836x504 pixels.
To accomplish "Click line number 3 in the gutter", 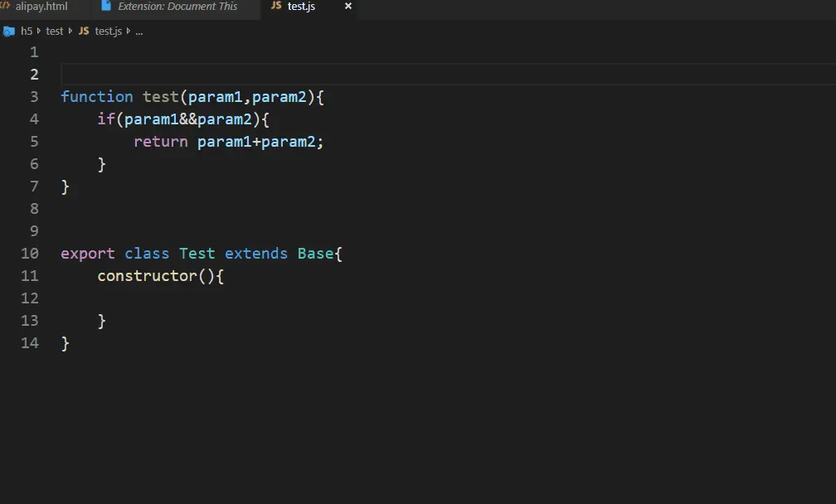I will [x=34, y=96].
